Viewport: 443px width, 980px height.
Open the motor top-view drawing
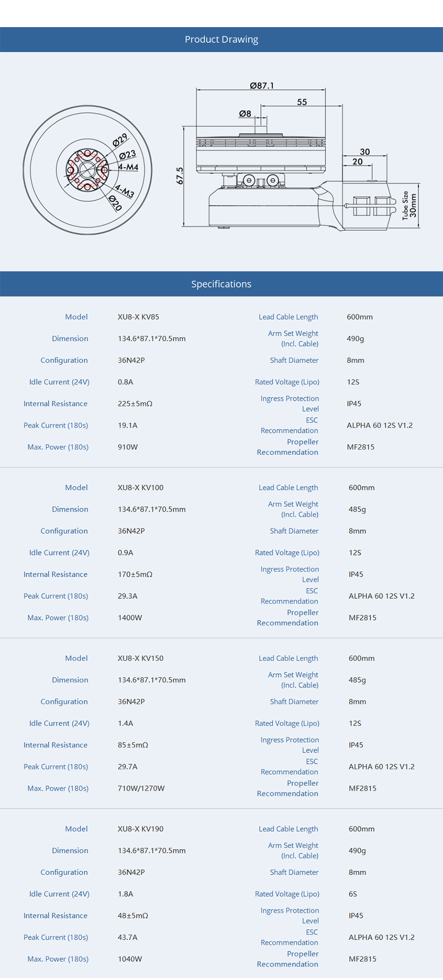coord(88,170)
